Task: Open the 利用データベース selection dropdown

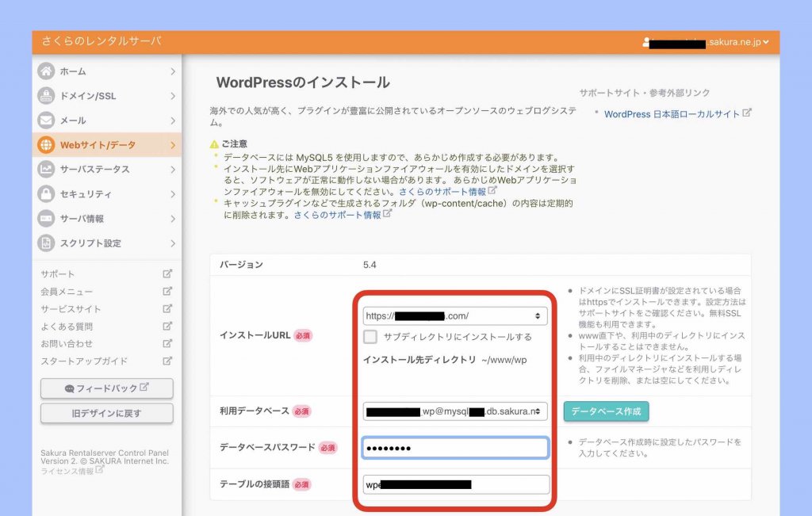Action: 455,411
